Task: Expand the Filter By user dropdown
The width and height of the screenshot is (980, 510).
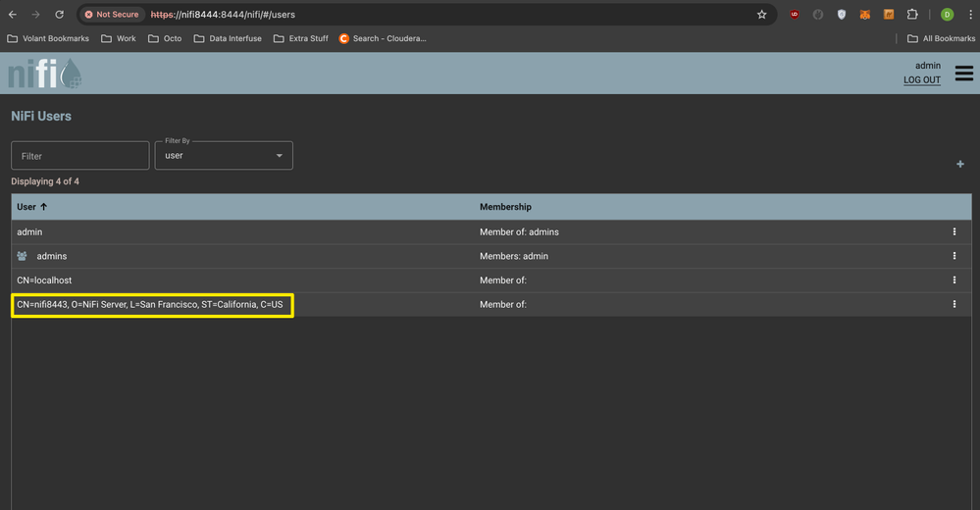Action: coord(224,156)
